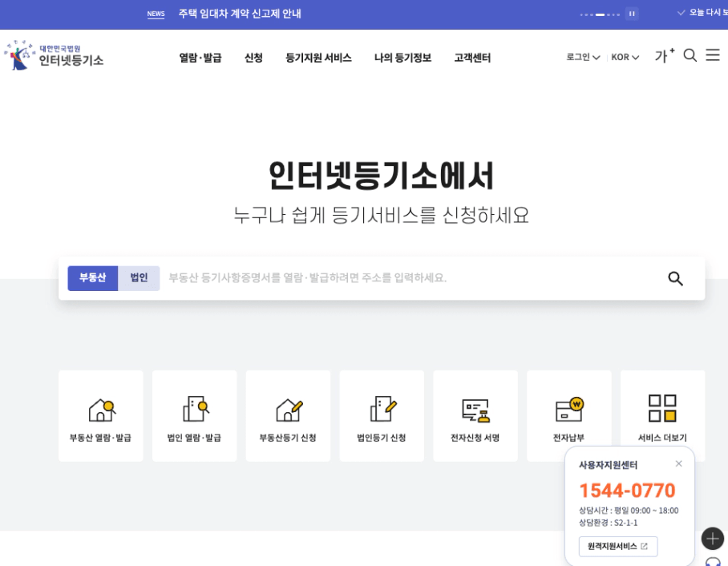The height and width of the screenshot is (566, 728).
Task: Open 법인 열람·발급 building search icon
Action: tap(195, 410)
